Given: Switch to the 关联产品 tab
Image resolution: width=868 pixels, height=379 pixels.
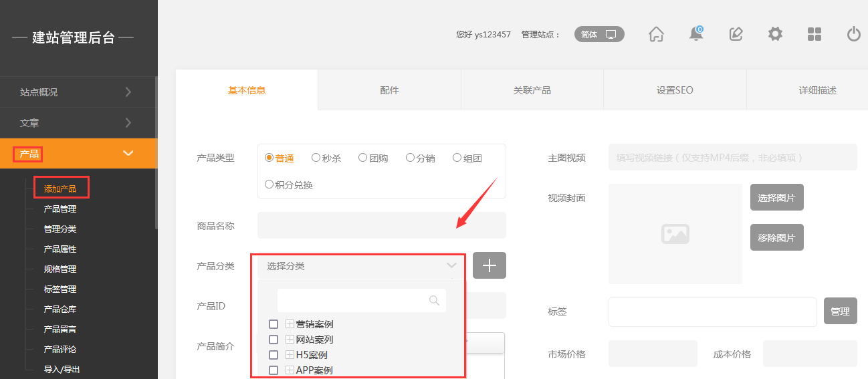Looking at the screenshot, I should coord(532,90).
